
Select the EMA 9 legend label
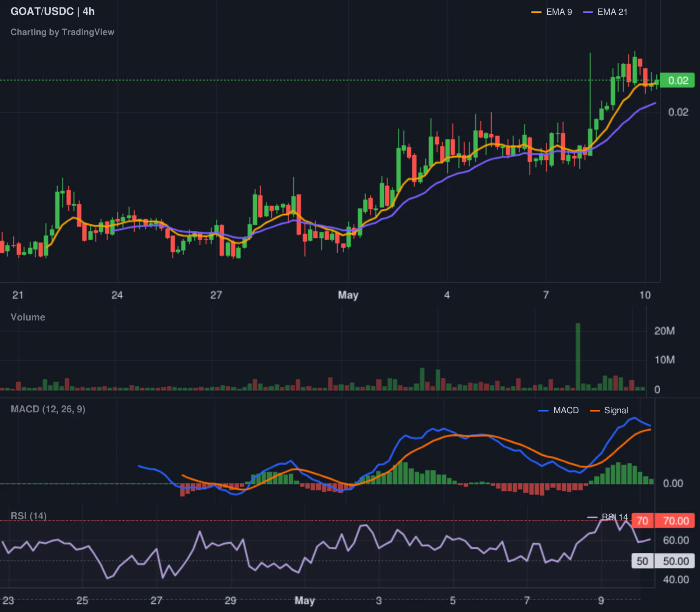(559, 12)
